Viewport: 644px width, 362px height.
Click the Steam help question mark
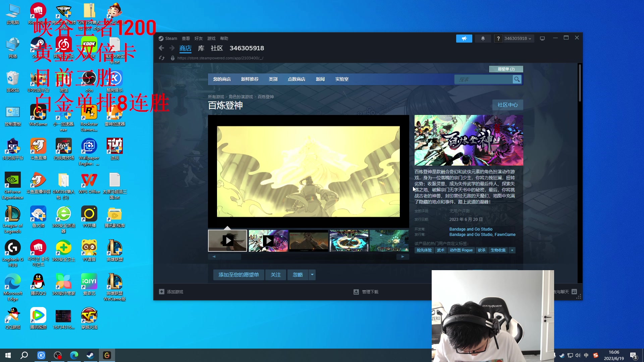[x=498, y=39]
